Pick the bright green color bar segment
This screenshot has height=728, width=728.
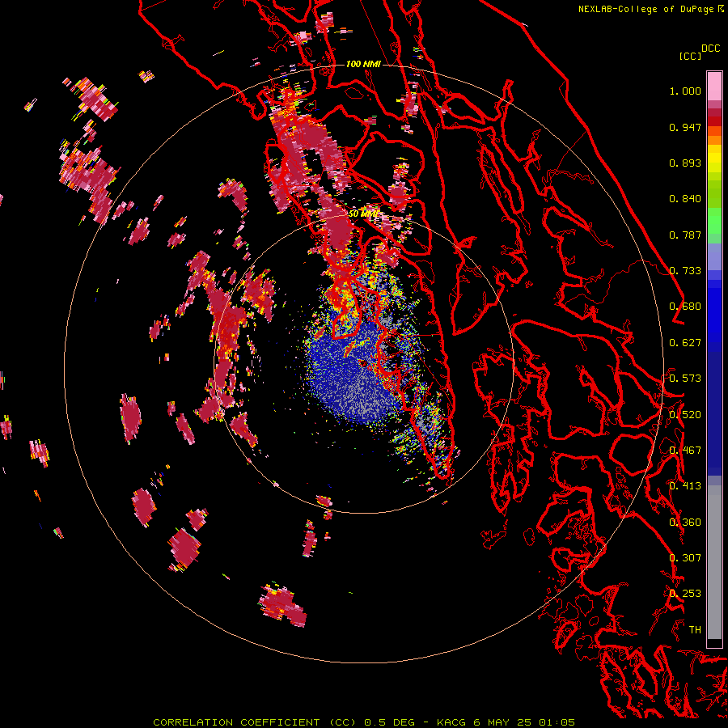pos(714,221)
